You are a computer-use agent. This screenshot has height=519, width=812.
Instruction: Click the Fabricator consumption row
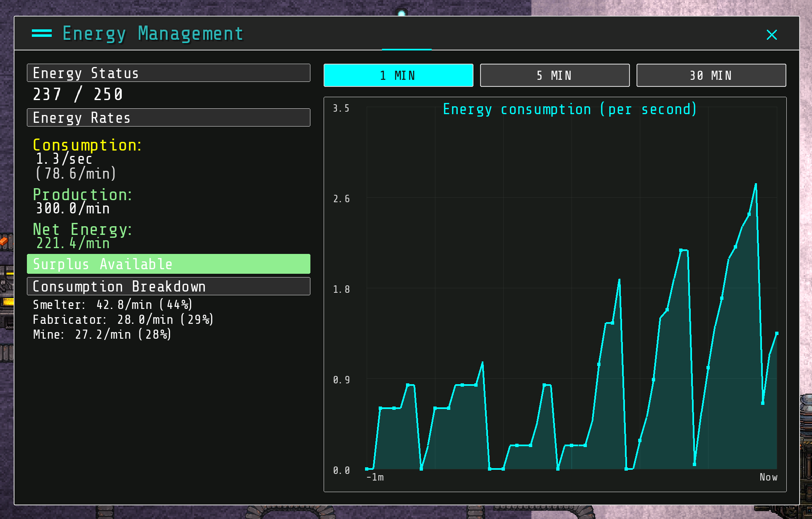(x=123, y=320)
